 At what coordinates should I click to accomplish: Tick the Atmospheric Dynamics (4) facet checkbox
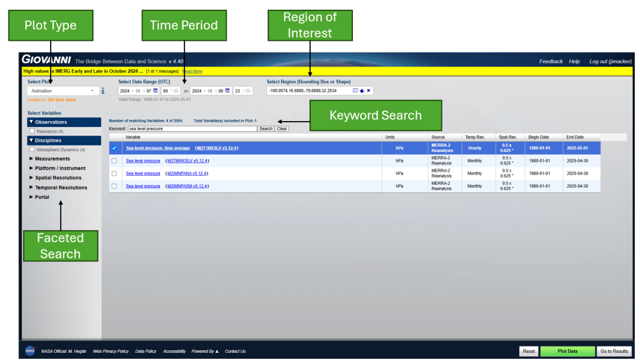click(32, 149)
